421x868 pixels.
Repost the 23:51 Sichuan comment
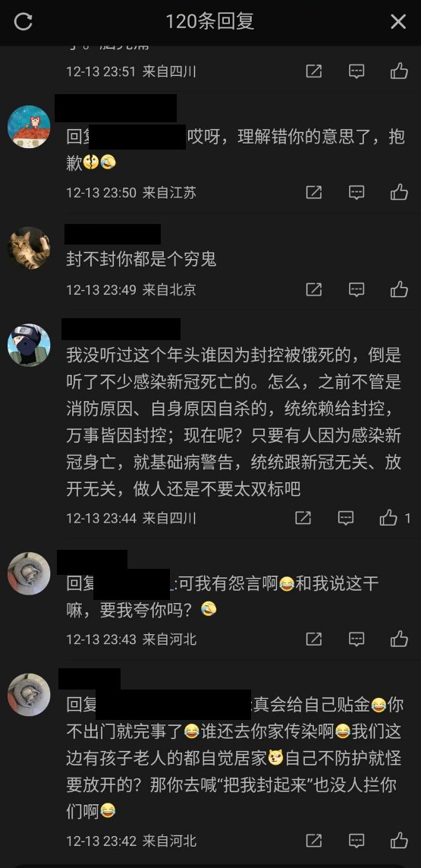tap(314, 71)
